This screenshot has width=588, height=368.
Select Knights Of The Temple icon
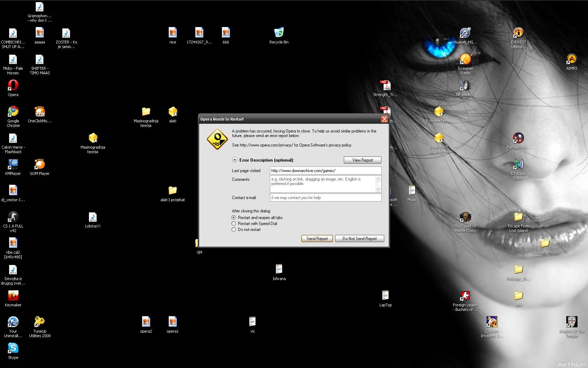tap(572, 322)
